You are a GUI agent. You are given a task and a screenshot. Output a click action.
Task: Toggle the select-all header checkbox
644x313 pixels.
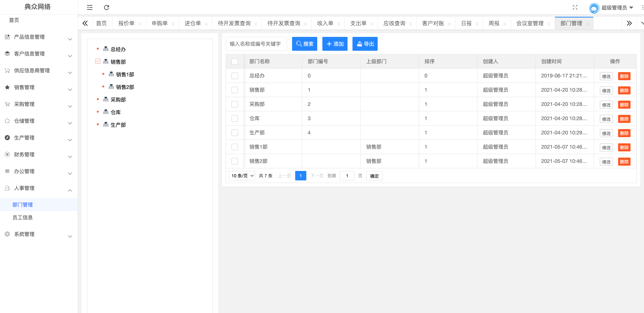pyautogui.click(x=235, y=62)
